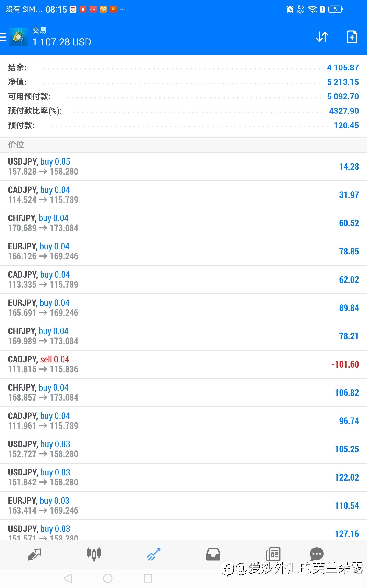Open the USDJPY buy 0.05 position
Viewport: 367px width, 588px height.
tap(183, 167)
